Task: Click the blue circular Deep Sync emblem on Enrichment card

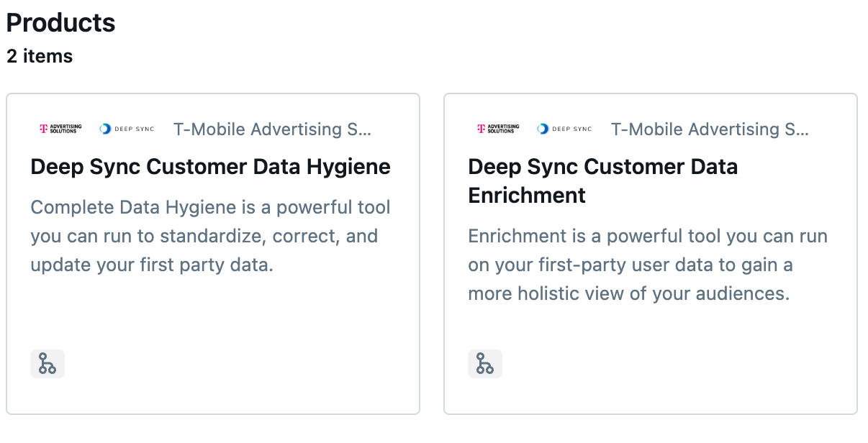Action: 543,129
